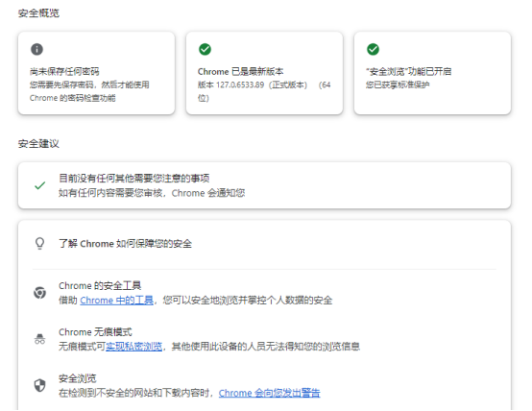Click the green tick beside 目前没有任何其他需要您注意的事项
The image size is (532, 411).
coord(40,185)
